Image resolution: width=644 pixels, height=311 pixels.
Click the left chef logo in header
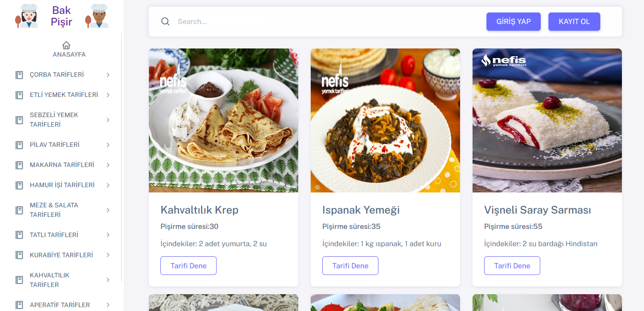(27, 15)
